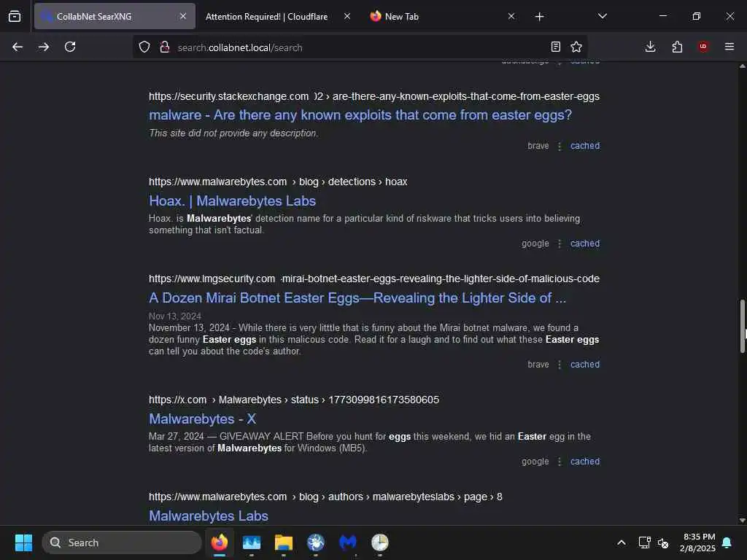Reload the current page
The width and height of the screenshot is (747, 560).
click(x=70, y=47)
